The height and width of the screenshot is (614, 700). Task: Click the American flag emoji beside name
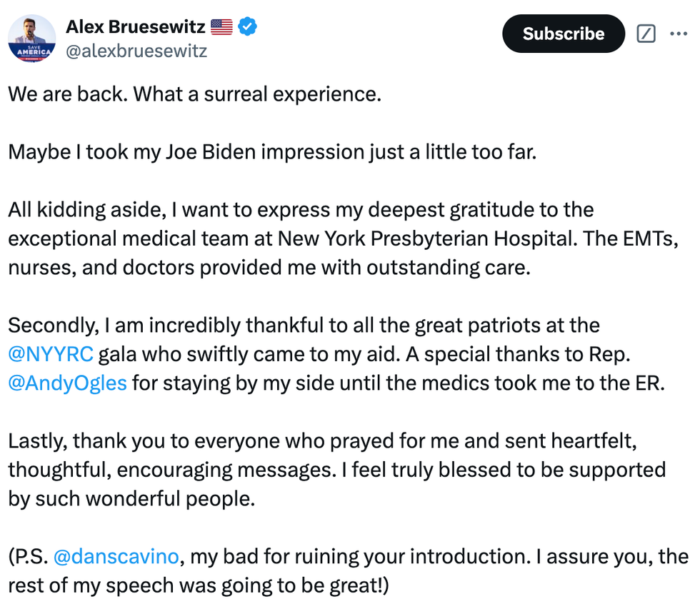pos(221,27)
